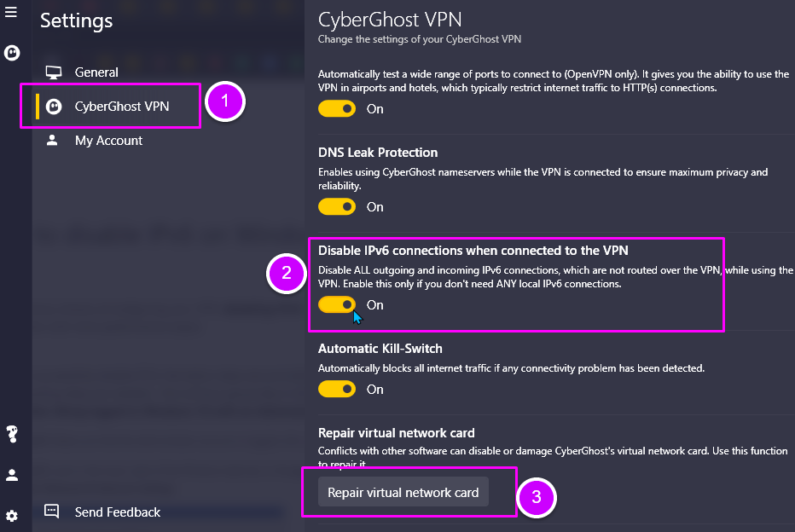Open the hamburger menu at top left
The height and width of the screenshot is (532, 795).
click(x=11, y=12)
